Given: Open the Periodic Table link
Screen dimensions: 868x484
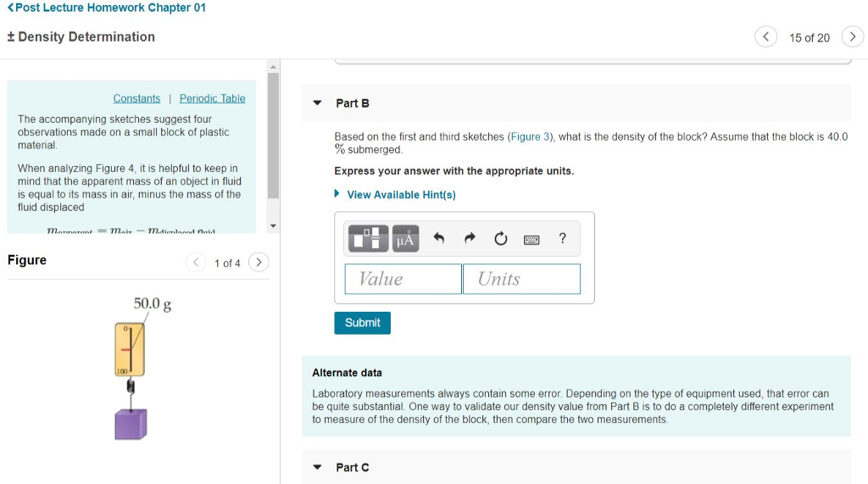Looking at the screenshot, I should pos(212,98).
